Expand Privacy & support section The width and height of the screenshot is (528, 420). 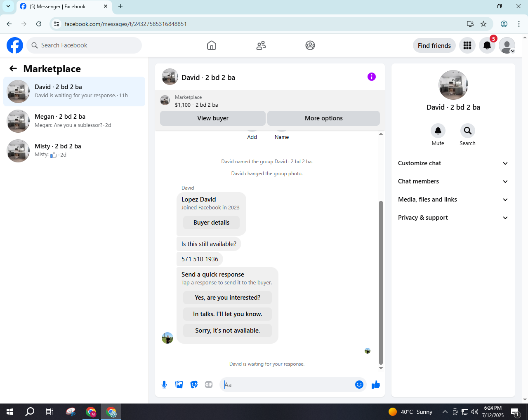[453, 218]
